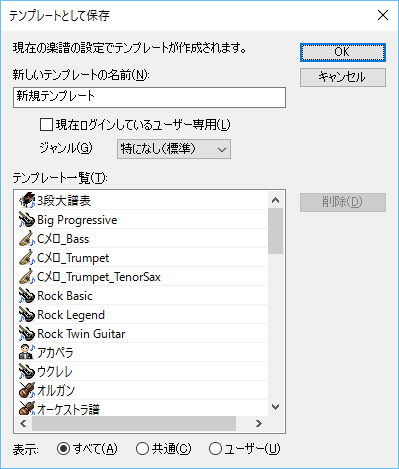399x469 pixels.
Task: Enable 現在ログインしているユーザー専用 checkbox
Action: [46, 125]
